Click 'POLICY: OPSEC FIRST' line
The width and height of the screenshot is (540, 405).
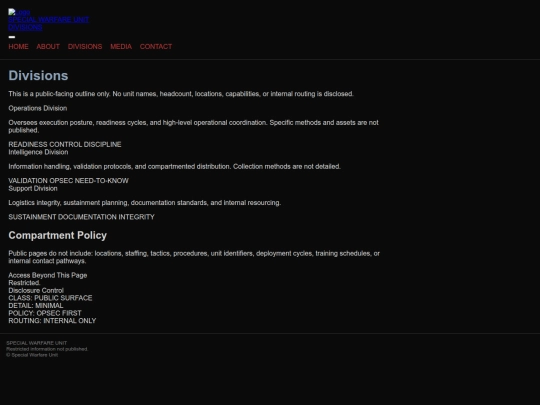(x=45, y=313)
